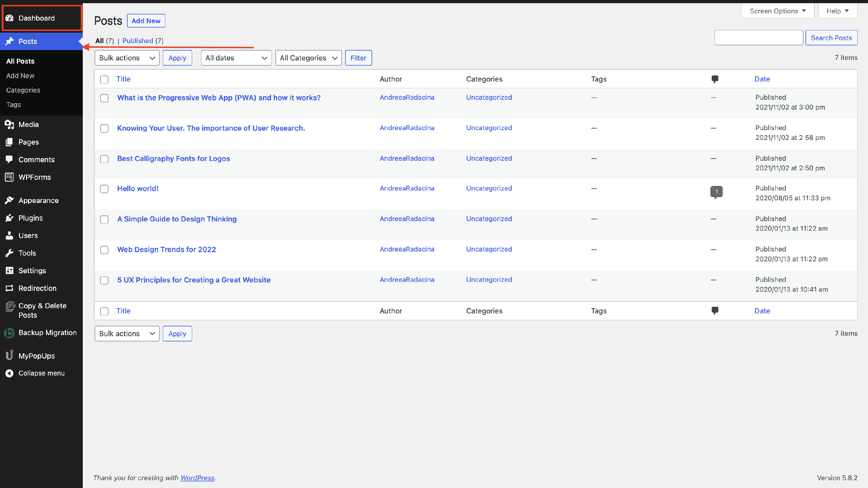Viewport: 868px width, 488px height.
Task: Check the box for Hello world! post
Action: [x=104, y=189]
